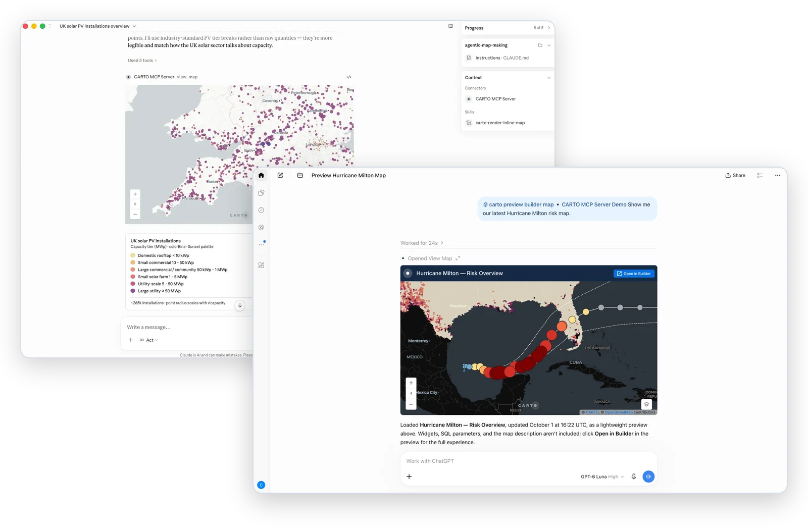
Task: Click the home icon in ChatGPT sidebar
Action: click(261, 176)
